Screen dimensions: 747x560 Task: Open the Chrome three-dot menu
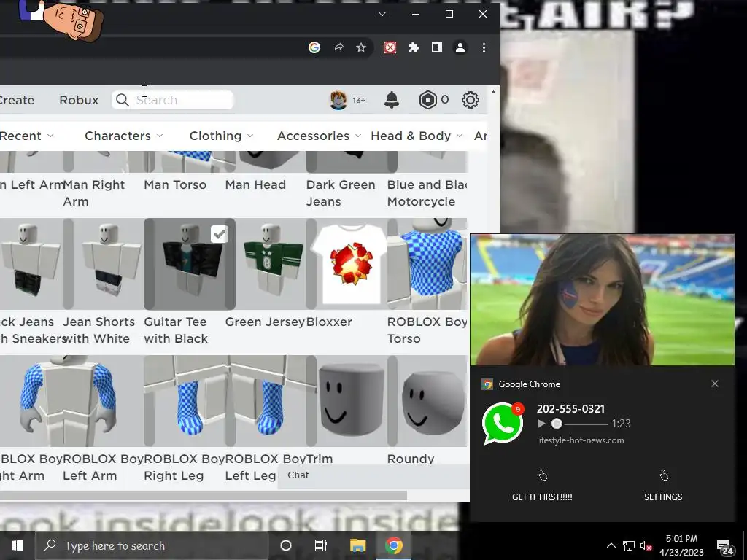(x=484, y=47)
